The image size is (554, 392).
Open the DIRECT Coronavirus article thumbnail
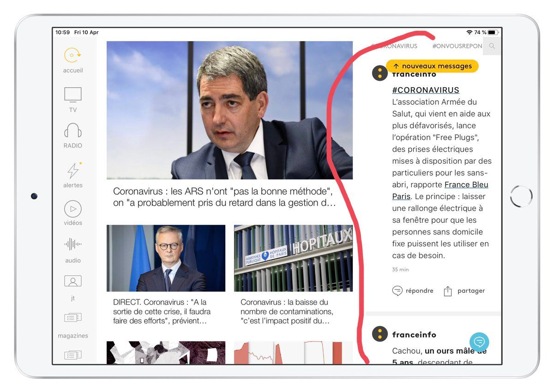pos(166,258)
